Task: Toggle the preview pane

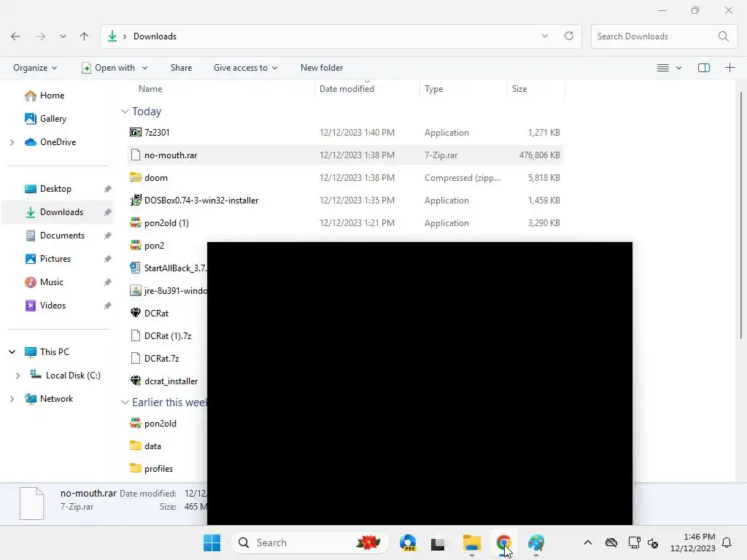Action: click(704, 68)
